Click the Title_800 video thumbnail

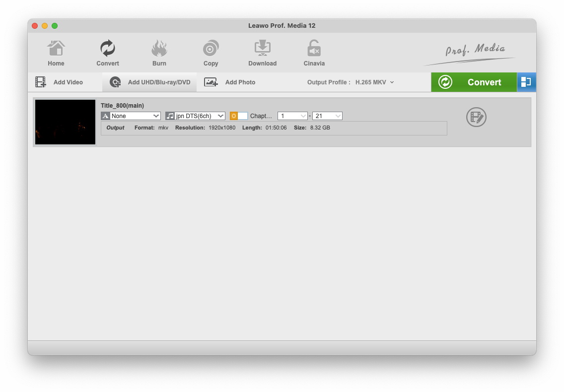65,122
